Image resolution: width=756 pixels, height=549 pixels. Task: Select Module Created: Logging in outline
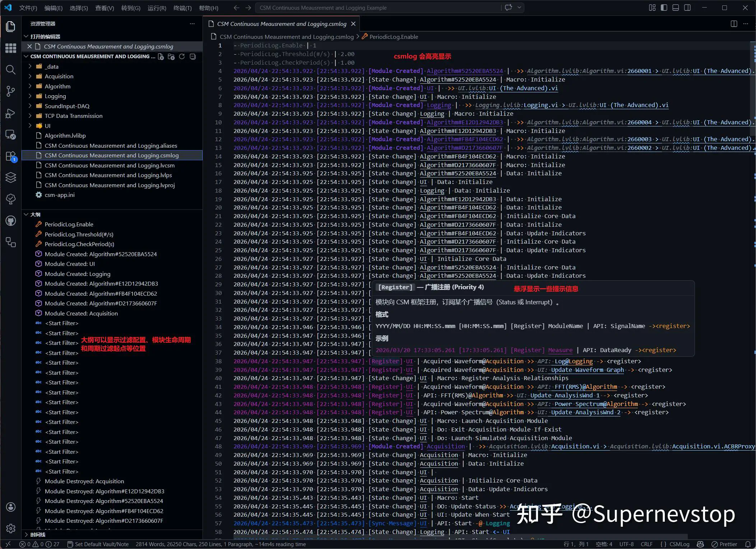tap(112, 274)
